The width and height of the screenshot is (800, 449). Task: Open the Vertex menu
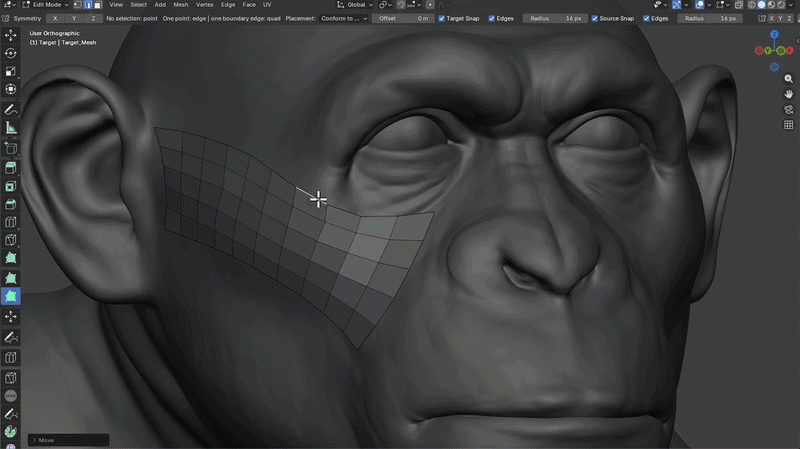(205, 5)
